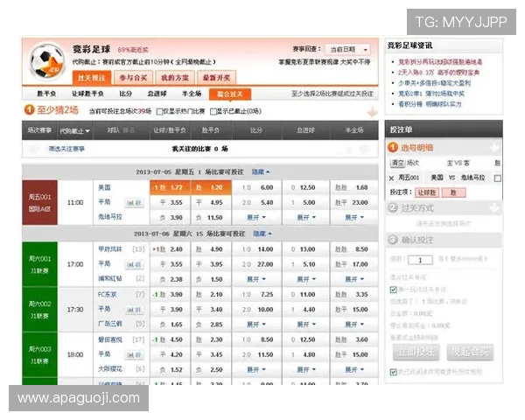This screenshot has height=420, width=525.
Task: Sort by 代购截止 column dropdown
Action: 74,131
